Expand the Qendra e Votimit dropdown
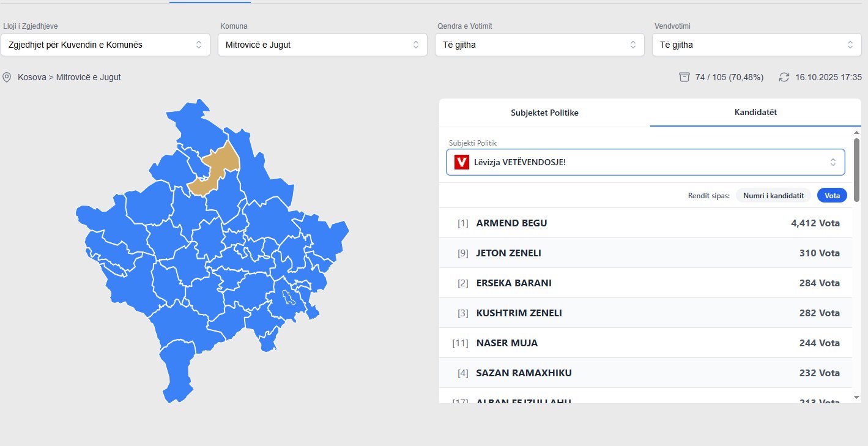The height and width of the screenshot is (446, 868). (540, 45)
